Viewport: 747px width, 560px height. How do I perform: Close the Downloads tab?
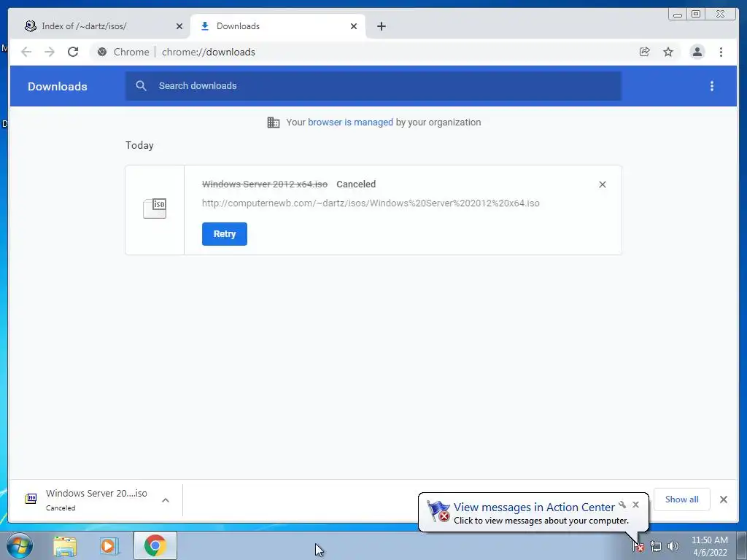(x=354, y=26)
